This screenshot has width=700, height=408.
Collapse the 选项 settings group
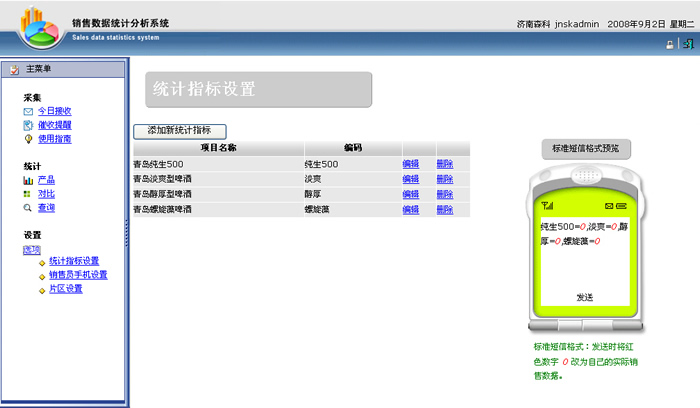point(32,249)
